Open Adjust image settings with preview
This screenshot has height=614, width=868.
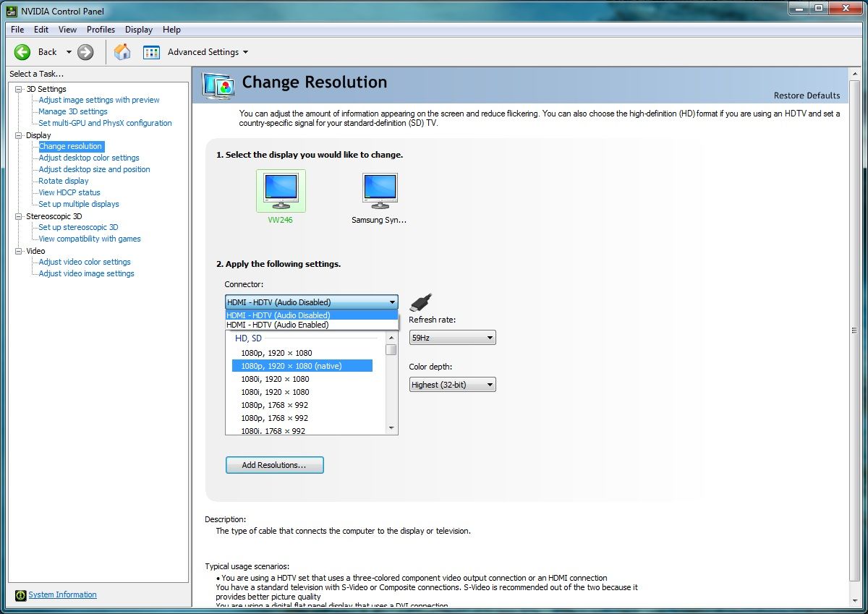(x=99, y=100)
